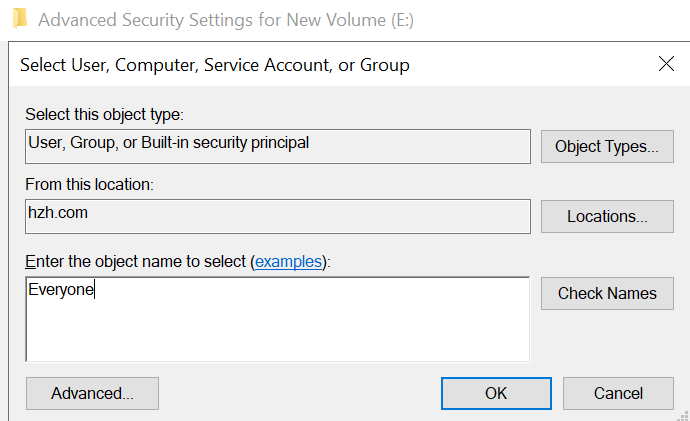Open the Object Types dialog
The width and height of the screenshot is (690, 421).
(606, 146)
